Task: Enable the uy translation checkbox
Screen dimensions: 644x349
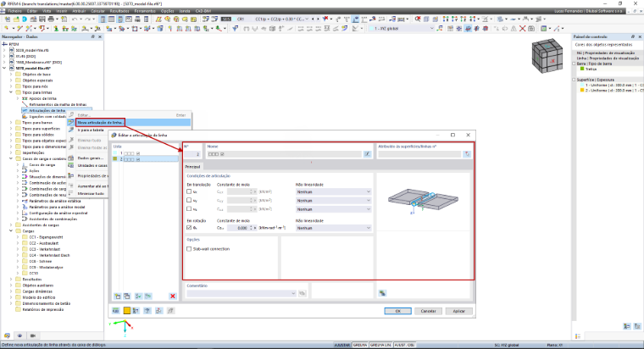Action: coord(189,201)
